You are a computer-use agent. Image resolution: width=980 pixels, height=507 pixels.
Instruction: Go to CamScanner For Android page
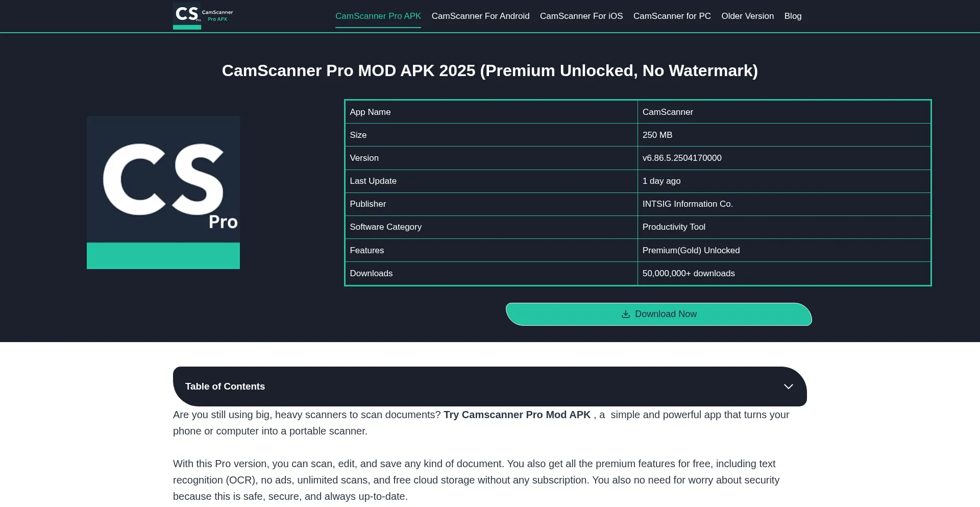pos(480,16)
